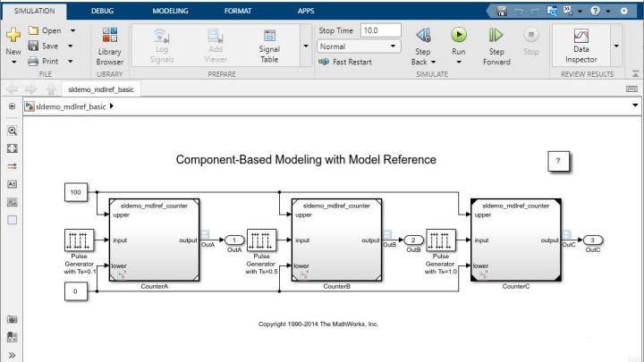Image resolution: width=644 pixels, height=362 pixels.
Task: Open the address bar dropdown at far right
Action: [x=635, y=105]
